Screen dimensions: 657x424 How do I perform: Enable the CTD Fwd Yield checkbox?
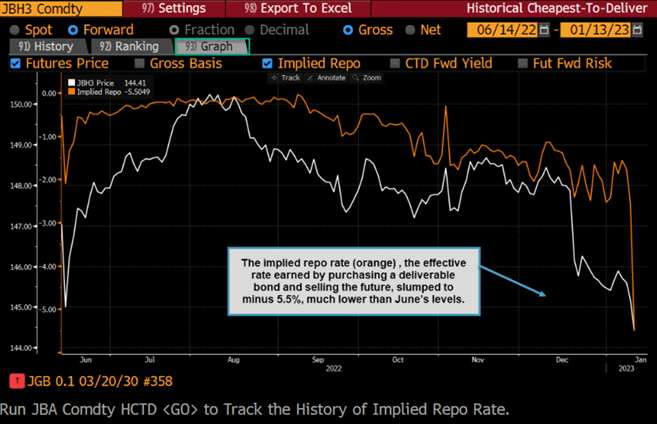(396, 63)
